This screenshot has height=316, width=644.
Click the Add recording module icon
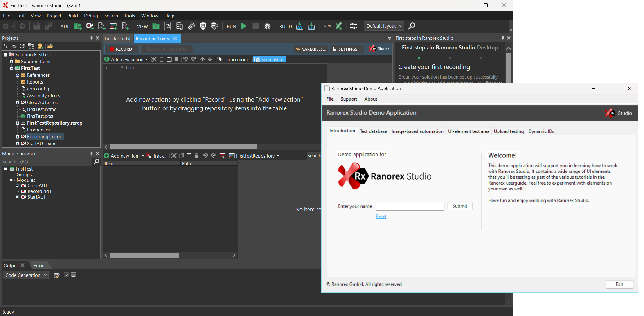90,26
